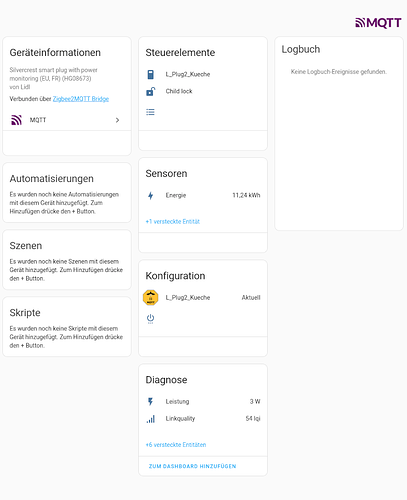Open the MQTT integration chevron arrow

tap(117, 120)
